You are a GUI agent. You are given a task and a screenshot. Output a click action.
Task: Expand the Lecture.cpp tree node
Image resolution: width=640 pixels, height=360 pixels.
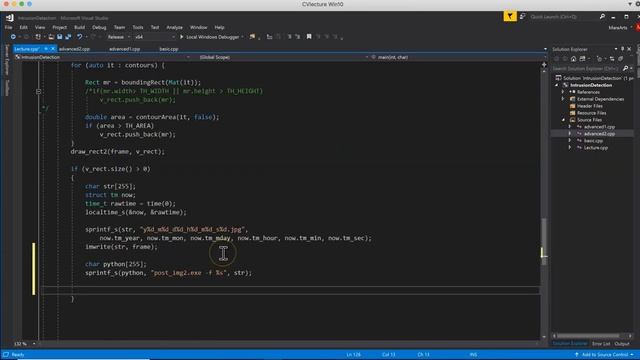pos(570,148)
